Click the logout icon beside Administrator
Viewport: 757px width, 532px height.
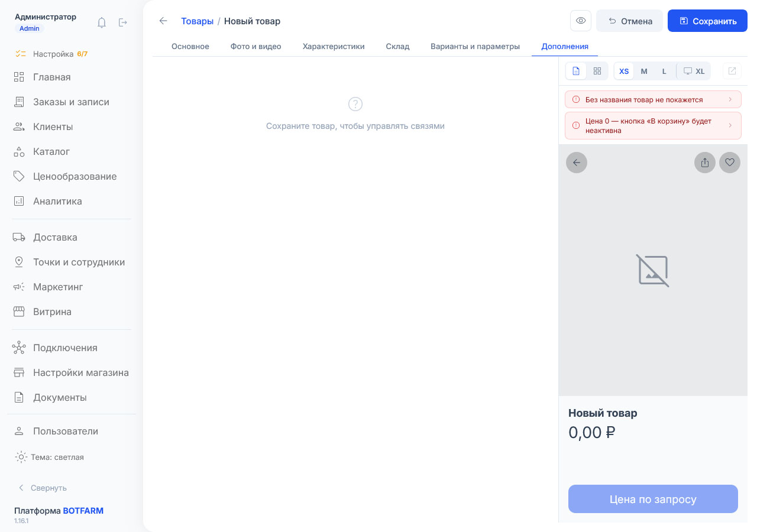tap(123, 22)
